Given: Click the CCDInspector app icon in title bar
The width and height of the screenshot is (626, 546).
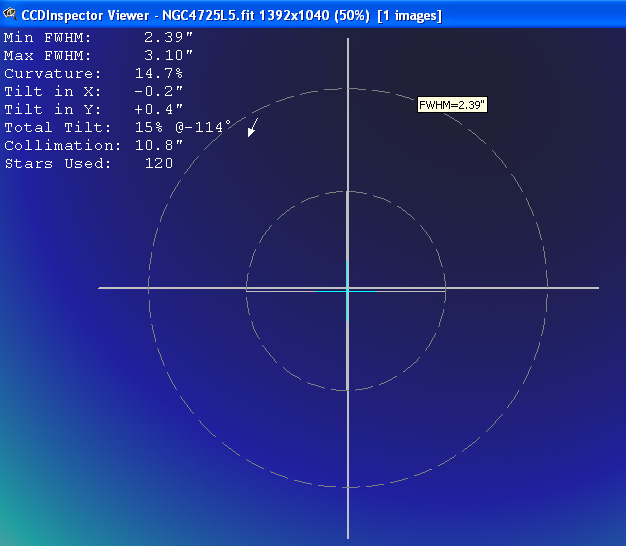Looking at the screenshot, I should 10,14.
